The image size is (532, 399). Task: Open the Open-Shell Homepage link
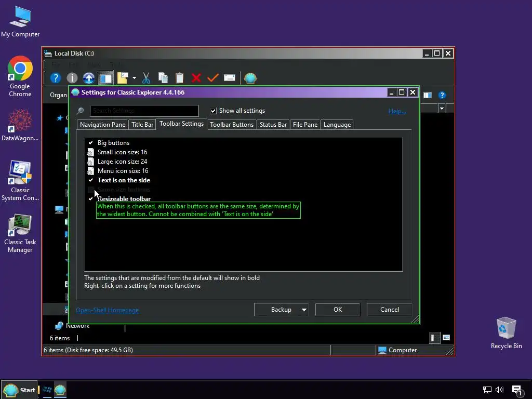pyautogui.click(x=107, y=310)
